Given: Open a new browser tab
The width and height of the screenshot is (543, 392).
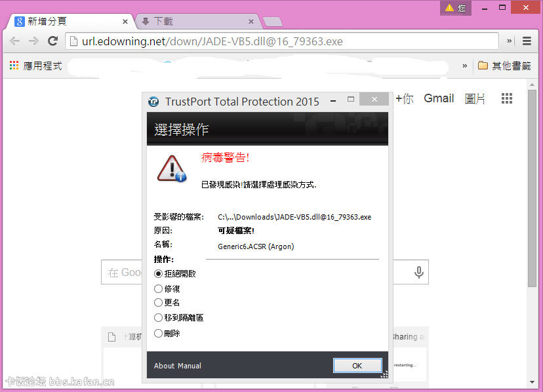Looking at the screenshot, I should tap(273, 22).
